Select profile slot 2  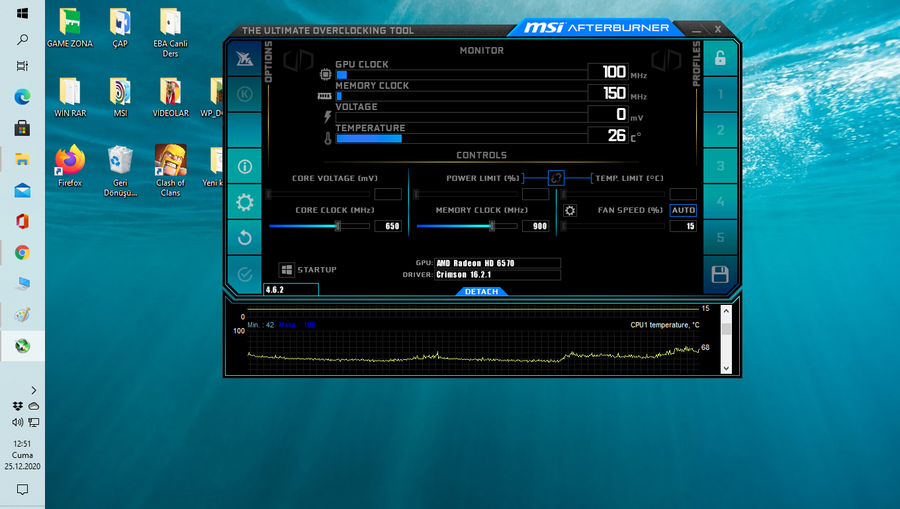(720, 130)
